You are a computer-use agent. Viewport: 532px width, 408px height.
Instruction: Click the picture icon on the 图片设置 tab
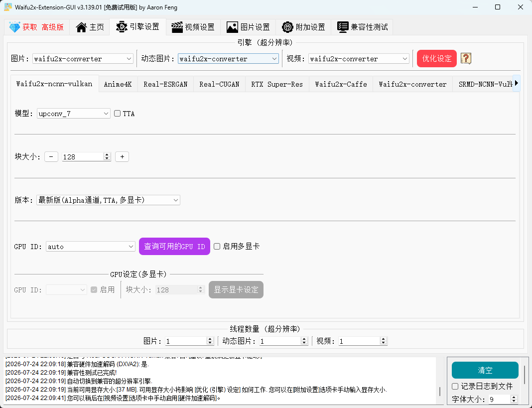click(232, 27)
